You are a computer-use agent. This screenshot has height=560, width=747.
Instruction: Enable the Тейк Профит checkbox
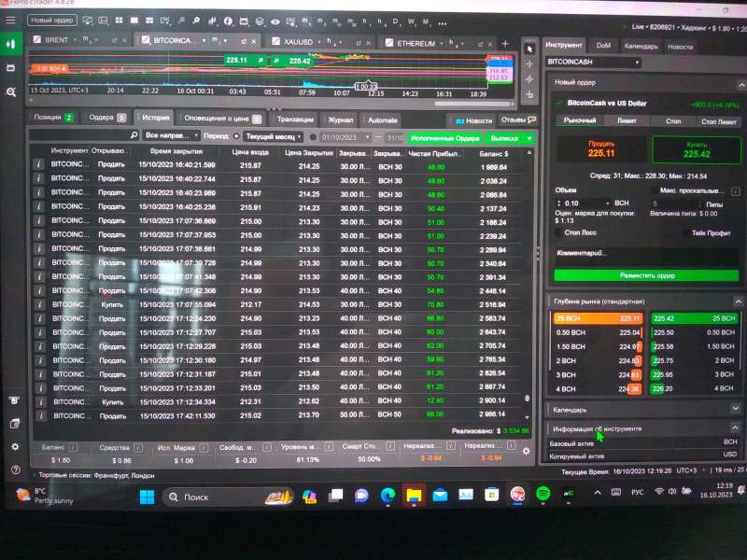point(685,232)
